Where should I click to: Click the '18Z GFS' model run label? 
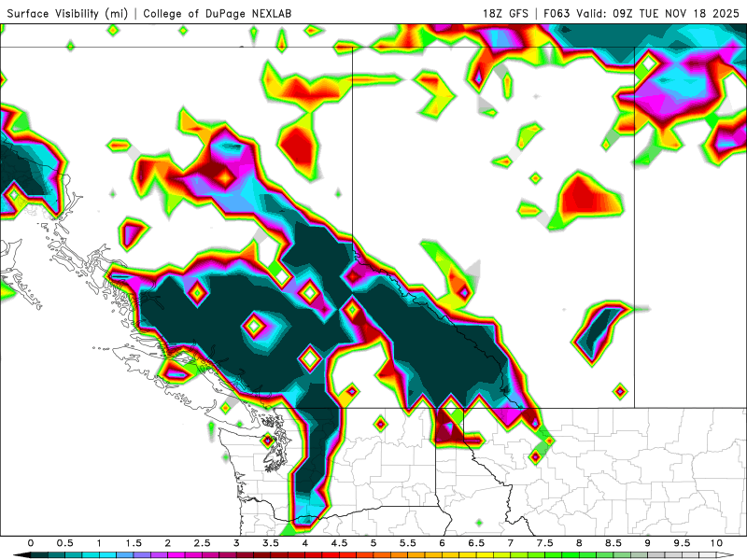pyautogui.click(x=505, y=13)
